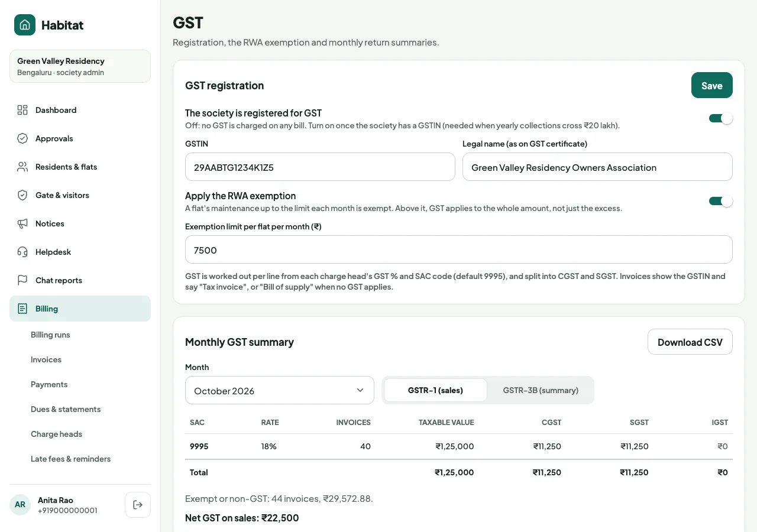
Task: Click the Approvals checkmark badge icon
Action: 22,138
